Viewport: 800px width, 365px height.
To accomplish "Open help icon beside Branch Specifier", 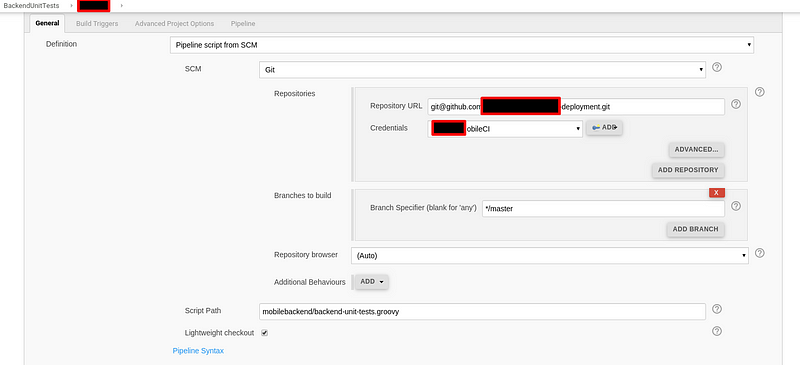I will click(736, 206).
